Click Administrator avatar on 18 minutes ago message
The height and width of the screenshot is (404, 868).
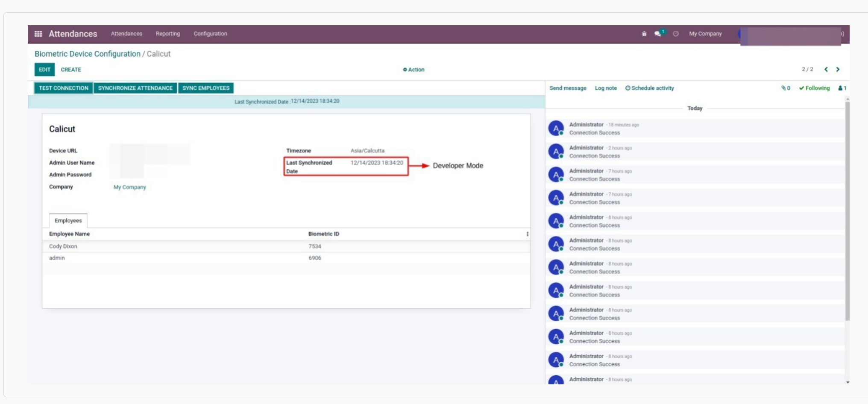(x=556, y=128)
